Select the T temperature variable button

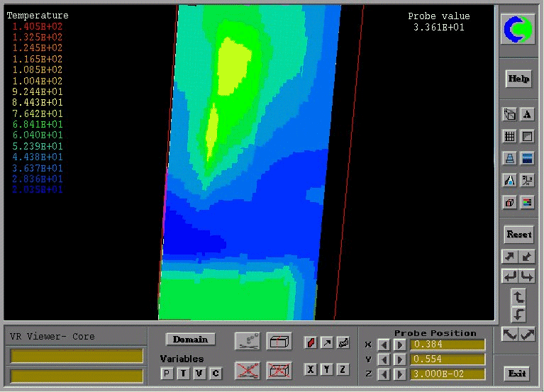[183, 374]
